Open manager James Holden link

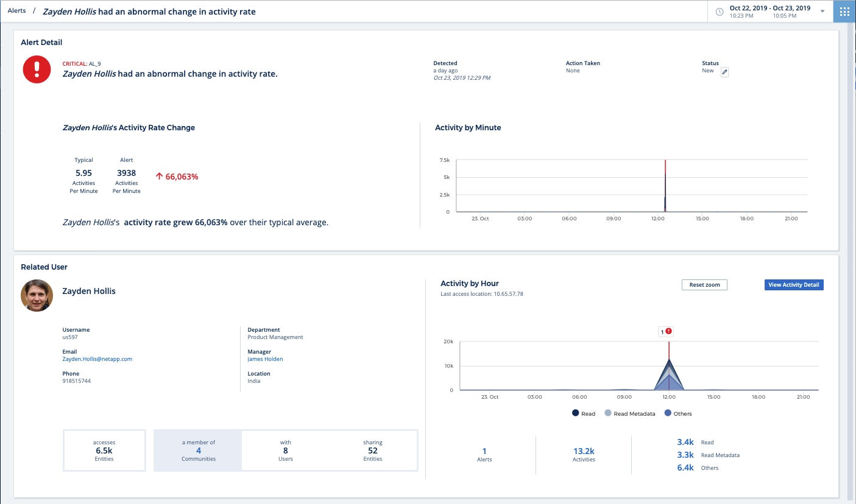(265, 359)
